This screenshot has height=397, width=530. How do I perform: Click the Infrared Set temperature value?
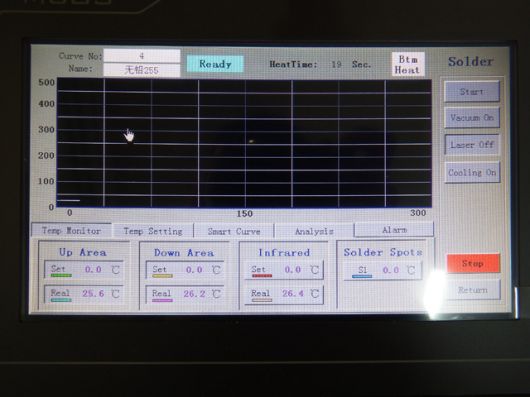pyautogui.click(x=293, y=269)
